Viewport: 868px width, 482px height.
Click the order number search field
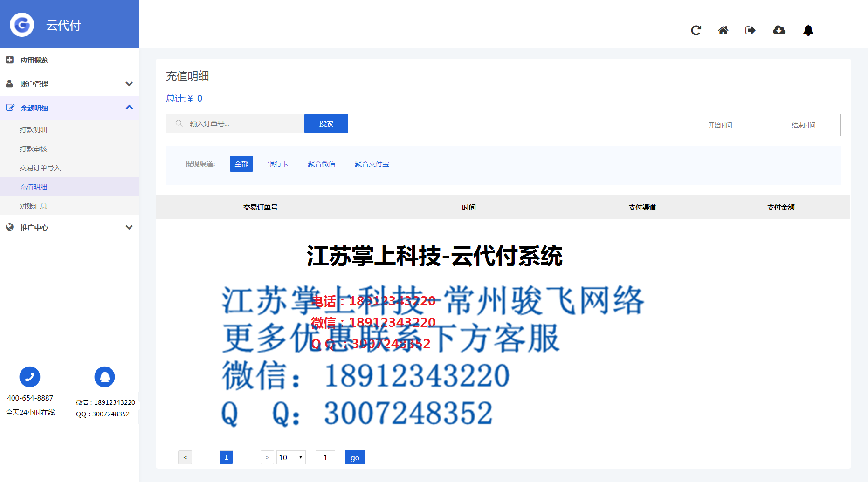point(235,123)
